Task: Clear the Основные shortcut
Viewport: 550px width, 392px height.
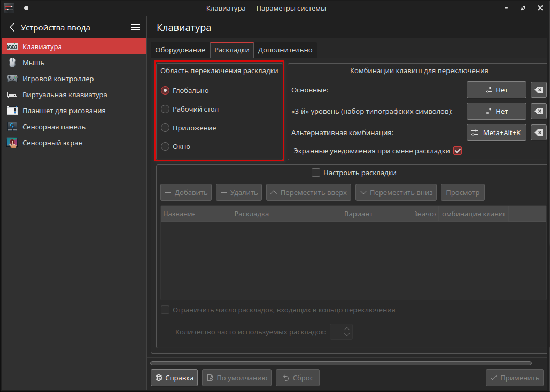Action: click(x=539, y=90)
